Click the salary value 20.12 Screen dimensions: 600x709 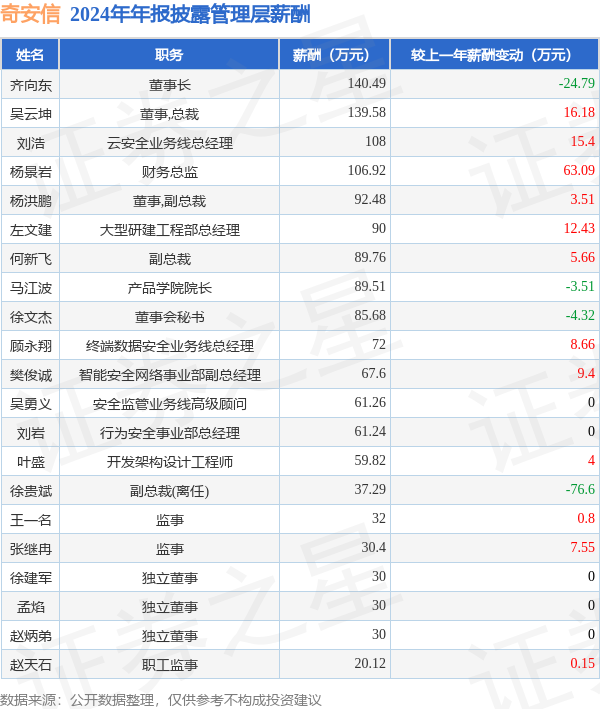tap(370, 663)
